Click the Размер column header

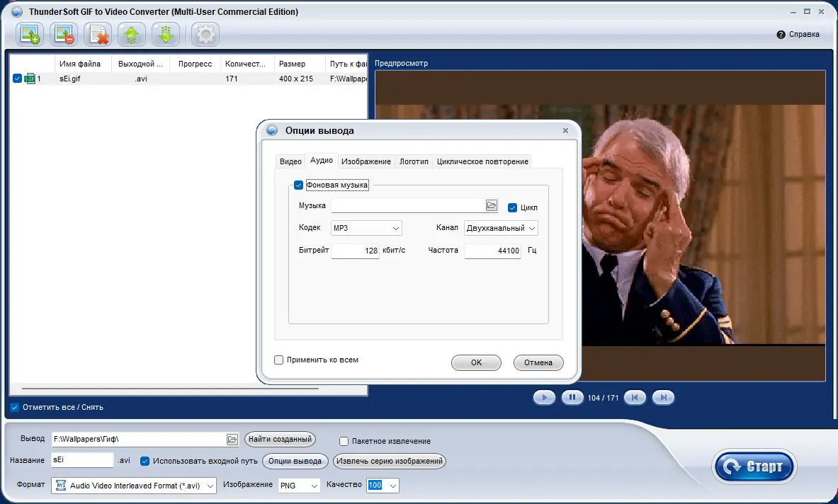(299, 64)
